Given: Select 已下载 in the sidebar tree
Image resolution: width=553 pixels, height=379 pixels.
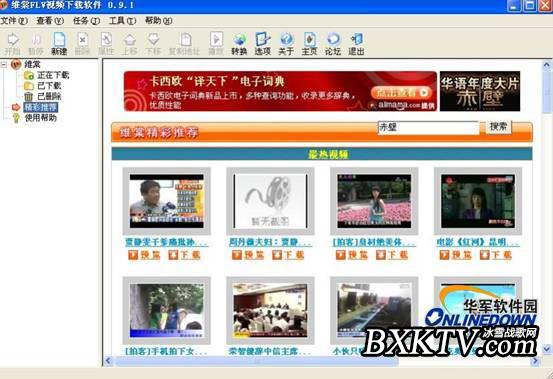Looking at the screenshot, I should tap(49, 86).
